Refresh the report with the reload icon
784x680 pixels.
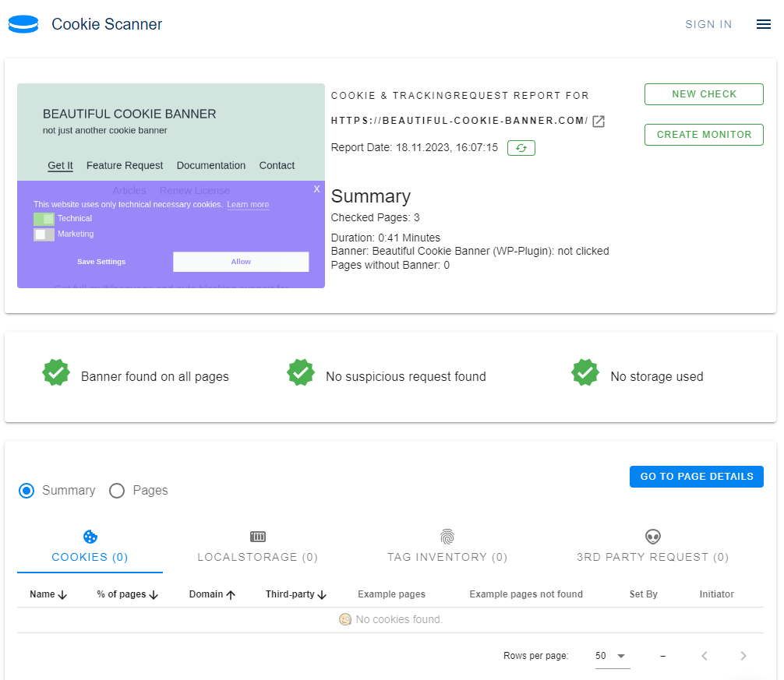[x=521, y=147]
